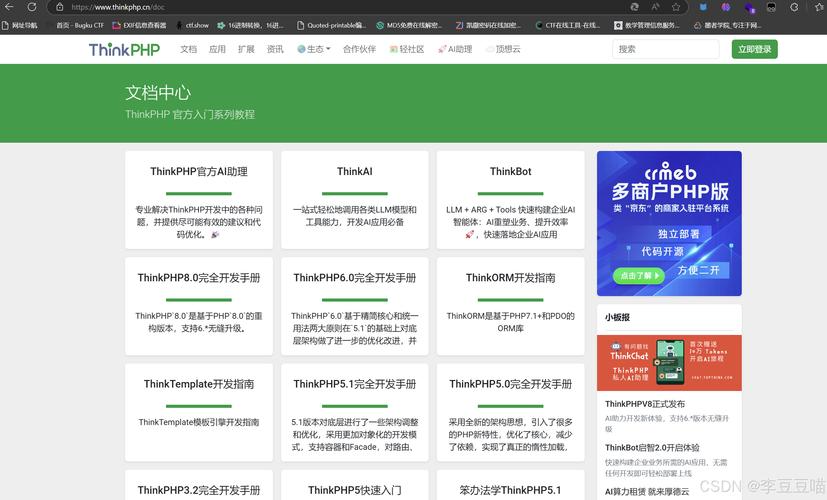Viewport: 827px width, 500px height.
Task: Open the ctf.show bookmark
Action: 193,25
